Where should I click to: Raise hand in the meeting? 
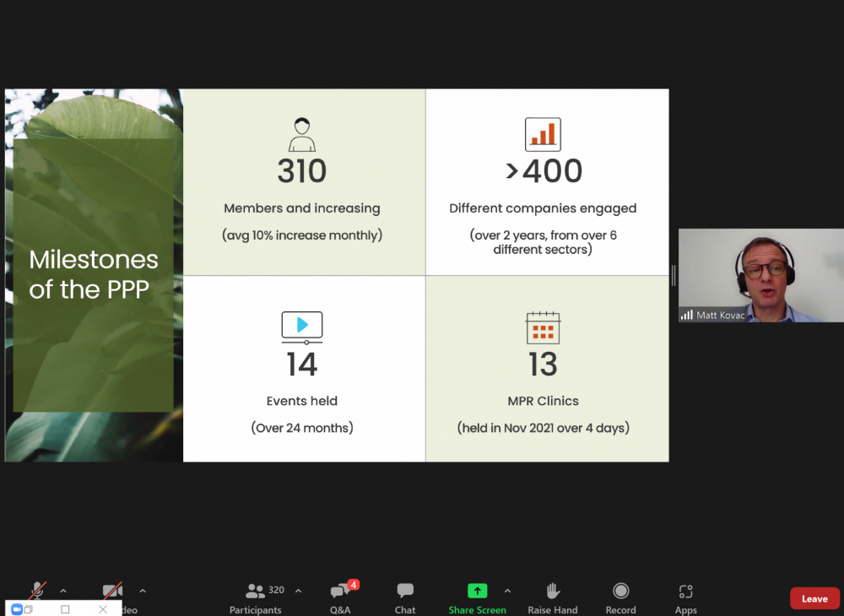pos(553,597)
